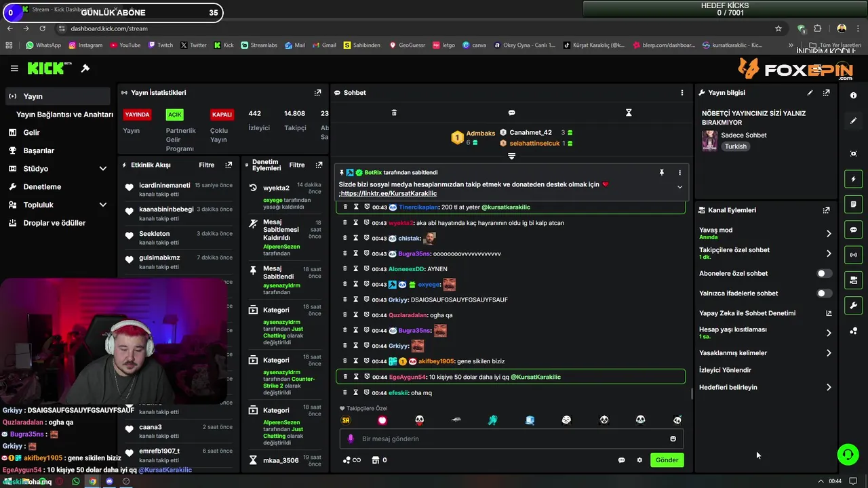
Task: Click the shop icon showing 0
Action: 378,460
